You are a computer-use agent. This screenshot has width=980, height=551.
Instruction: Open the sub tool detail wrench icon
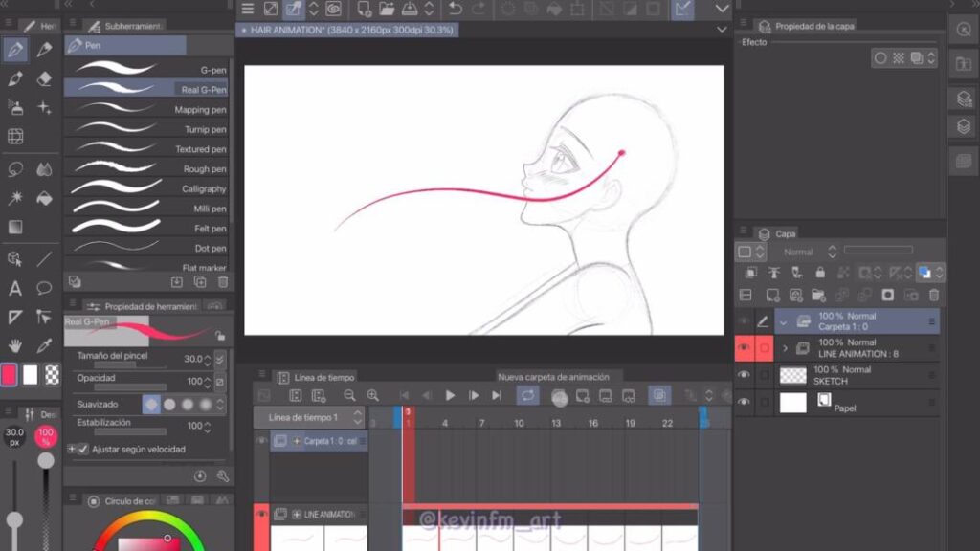click(x=223, y=476)
